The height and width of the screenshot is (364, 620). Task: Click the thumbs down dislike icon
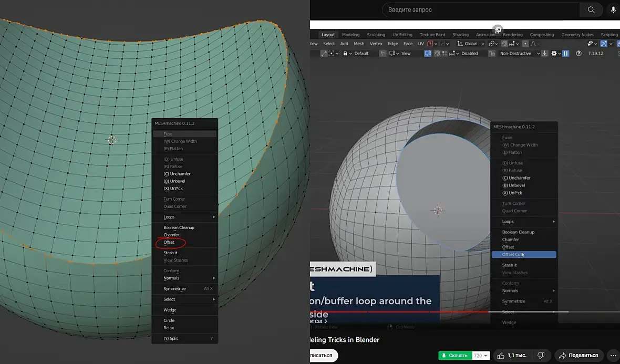(541, 356)
